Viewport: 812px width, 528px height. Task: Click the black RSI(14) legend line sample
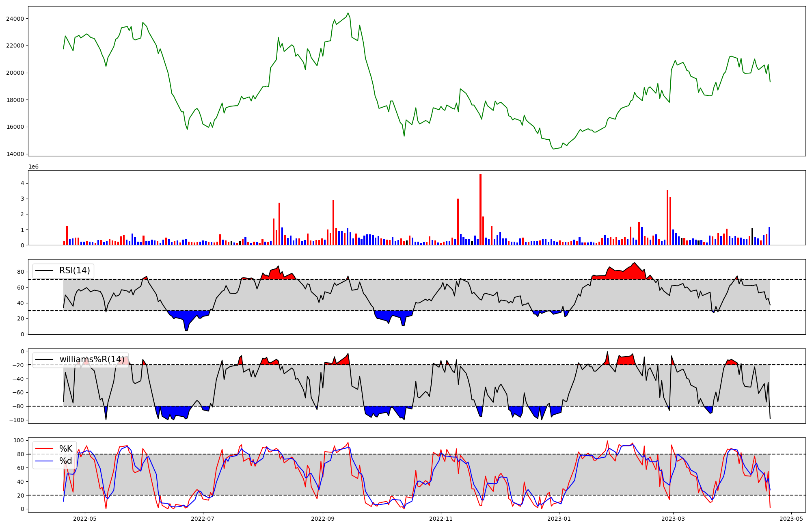tap(45, 270)
